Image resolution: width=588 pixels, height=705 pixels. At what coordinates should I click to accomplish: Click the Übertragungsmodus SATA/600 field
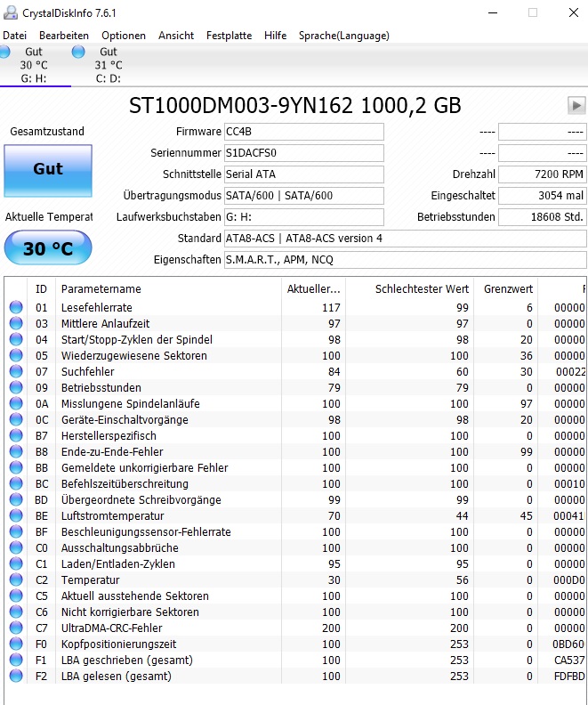[x=304, y=196]
